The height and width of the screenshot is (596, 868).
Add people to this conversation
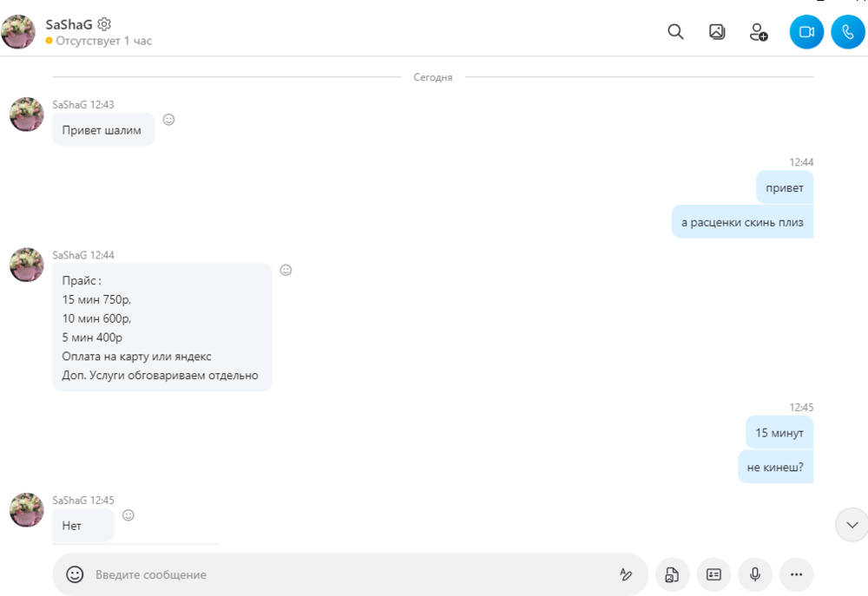[758, 32]
